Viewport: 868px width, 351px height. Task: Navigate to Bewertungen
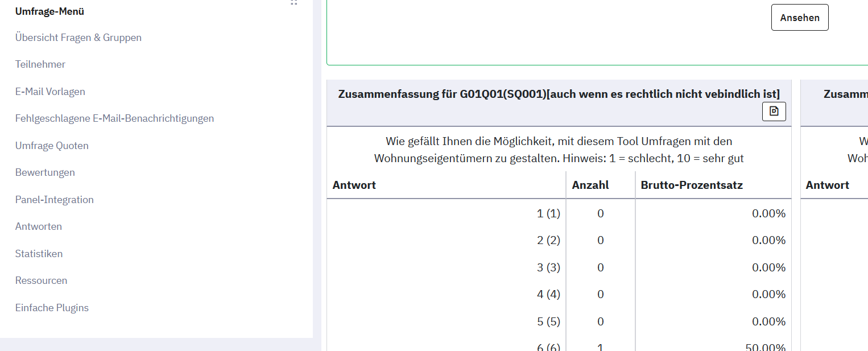(45, 172)
